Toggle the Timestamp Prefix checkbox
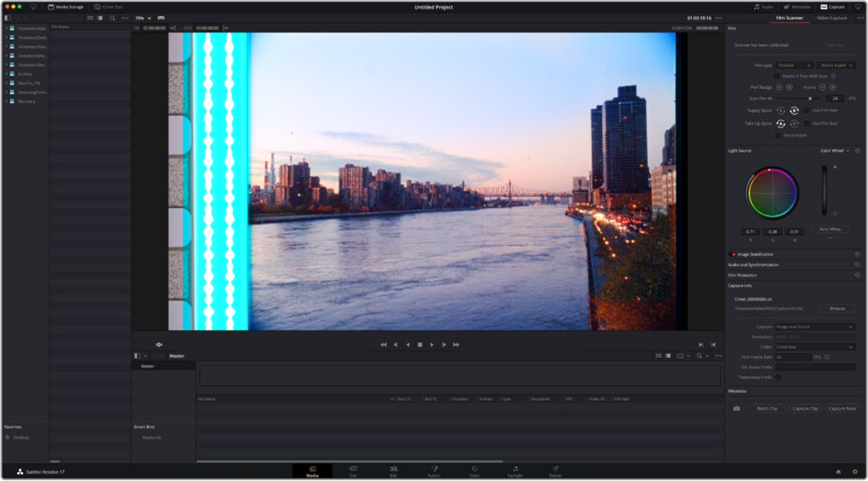This screenshot has width=868, height=481. (778, 377)
